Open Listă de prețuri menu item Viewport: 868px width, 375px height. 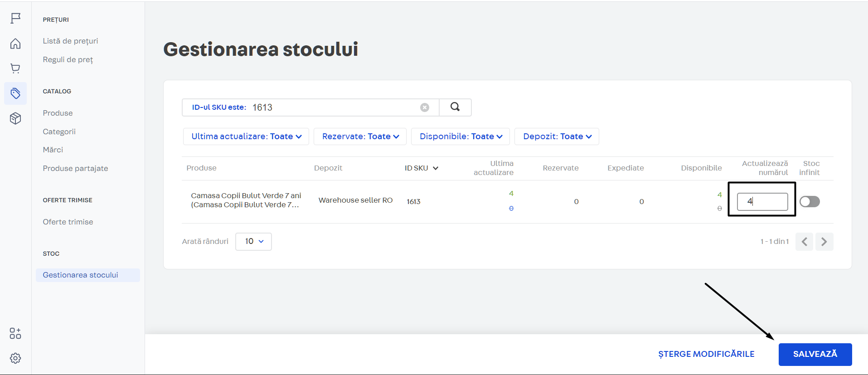point(70,41)
